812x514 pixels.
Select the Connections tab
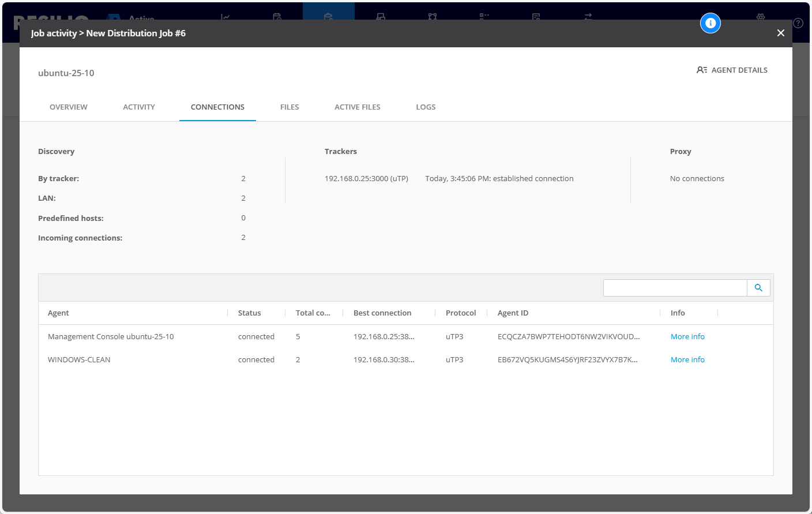(217, 107)
